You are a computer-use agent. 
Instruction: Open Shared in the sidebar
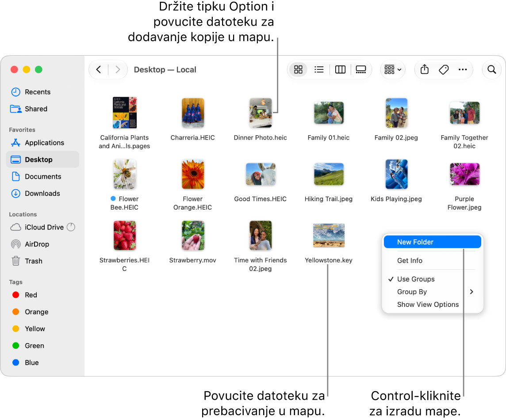click(42, 109)
